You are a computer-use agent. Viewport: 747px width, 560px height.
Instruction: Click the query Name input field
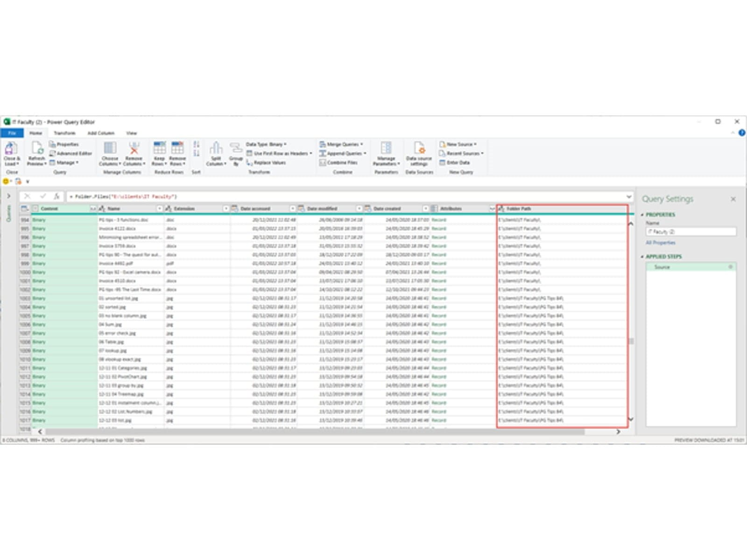click(691, 232)
